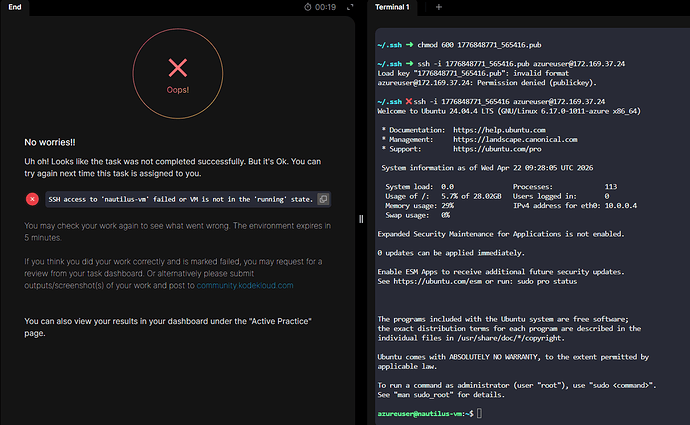Image resolution: width=690 pixels, height=425 pixels.
Task: Open the community.kodekloud.com link
Action: (x=243, y=285)
